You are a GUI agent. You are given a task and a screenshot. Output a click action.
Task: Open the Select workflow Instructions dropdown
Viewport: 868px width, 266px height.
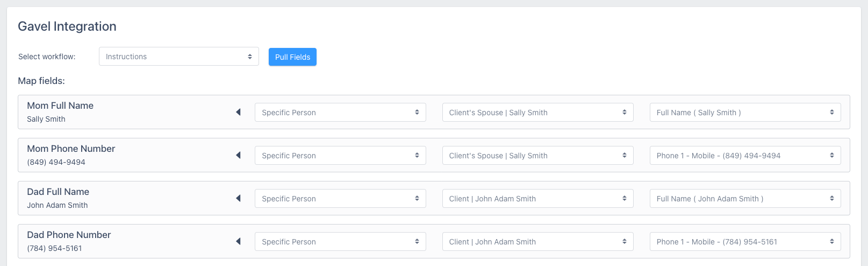coord(179,57)
